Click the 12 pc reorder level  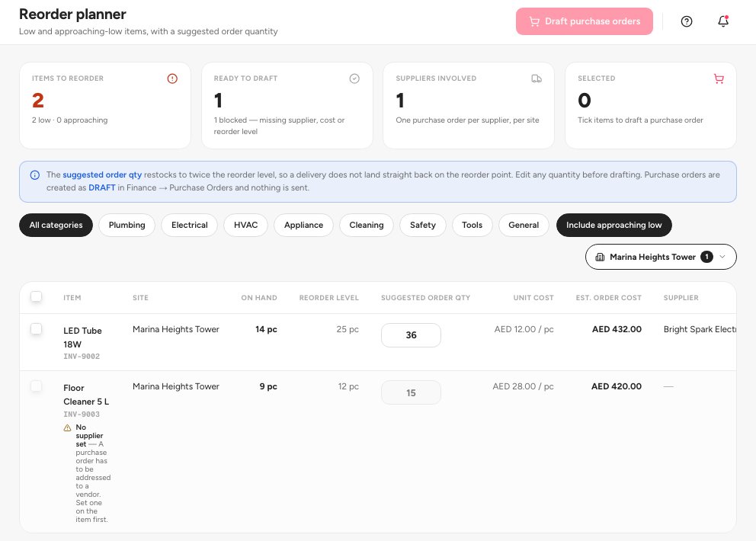pos(348,386)
